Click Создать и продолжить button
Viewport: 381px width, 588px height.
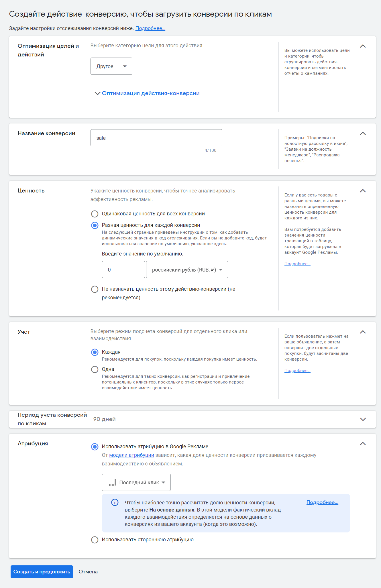click(x=42, y=572)
